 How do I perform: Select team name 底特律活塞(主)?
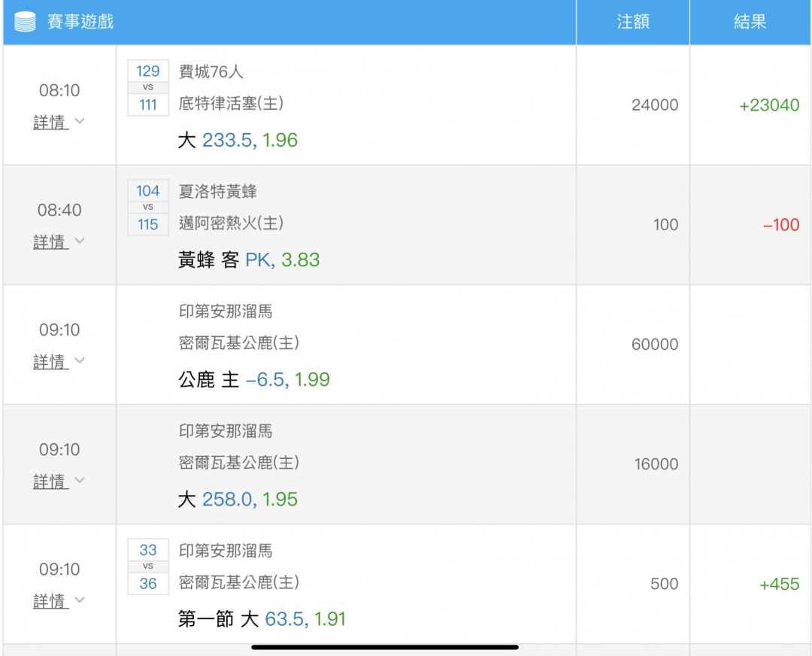click(231, 104)
